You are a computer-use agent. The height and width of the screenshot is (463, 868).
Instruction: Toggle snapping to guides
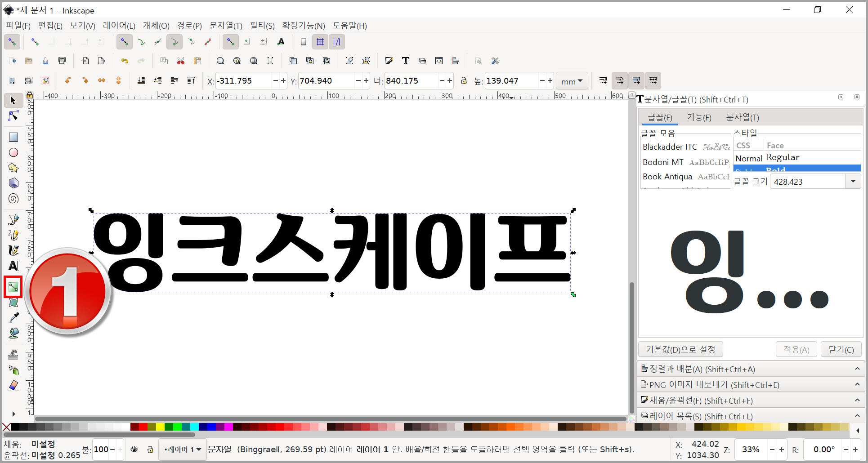pos(336,42)
